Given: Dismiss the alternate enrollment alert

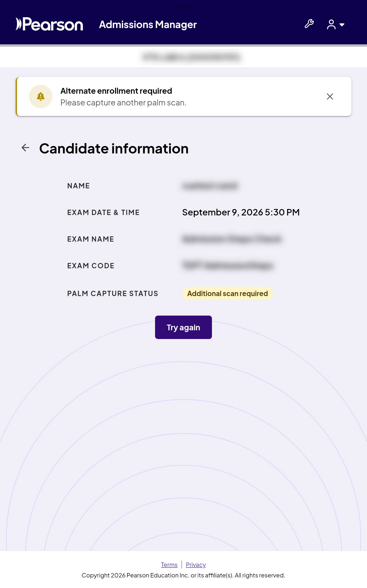Looking at the screenshot, I should pos(330,96).
